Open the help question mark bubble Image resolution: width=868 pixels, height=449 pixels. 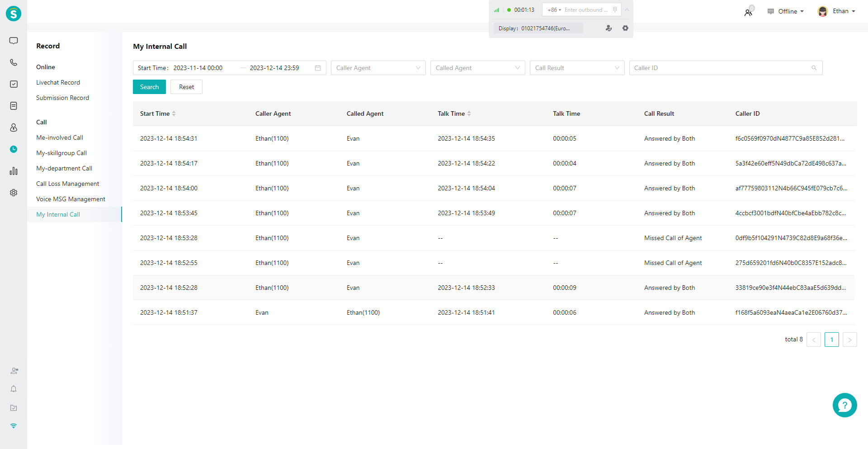pyautogui.click(x=844, y=405)
